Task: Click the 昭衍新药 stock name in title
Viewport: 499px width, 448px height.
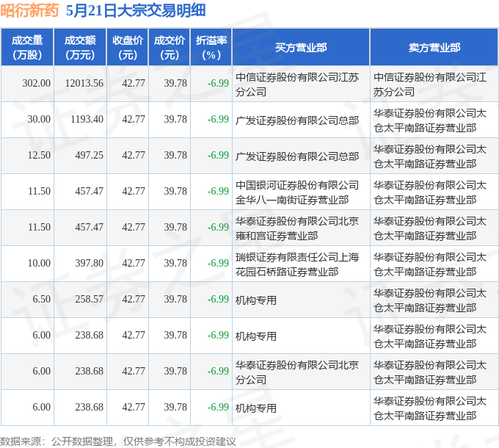Action: click(29, 10)
